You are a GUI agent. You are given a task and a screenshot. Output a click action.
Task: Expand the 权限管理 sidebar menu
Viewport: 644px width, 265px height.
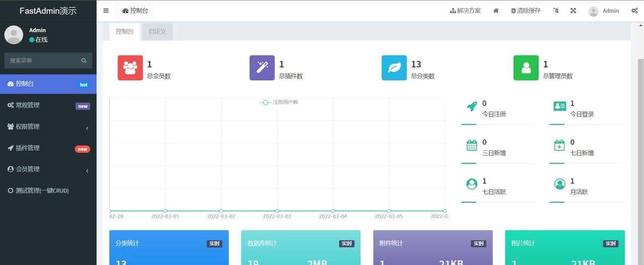(48, 127)
